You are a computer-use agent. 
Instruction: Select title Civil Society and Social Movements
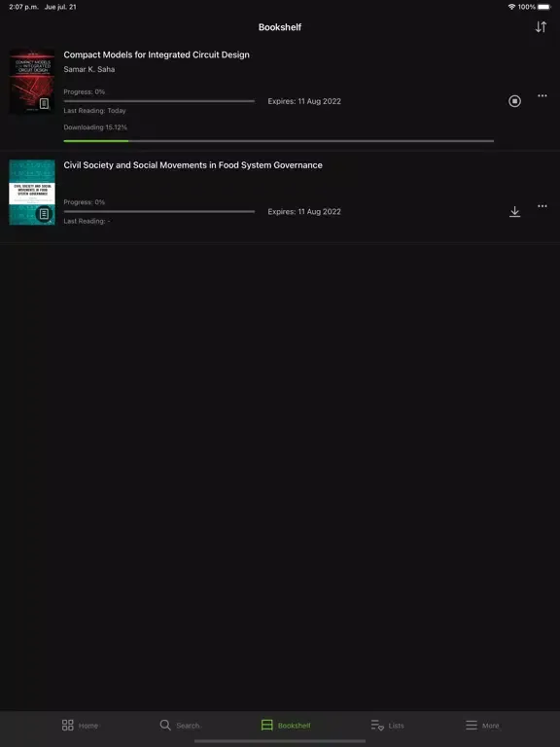tap(192, 165)
